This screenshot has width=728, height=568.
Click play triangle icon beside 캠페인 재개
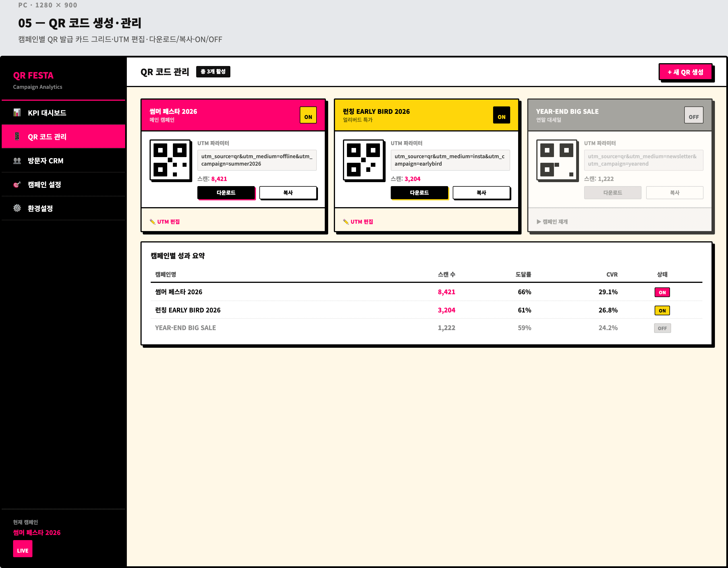pos(539,221)
